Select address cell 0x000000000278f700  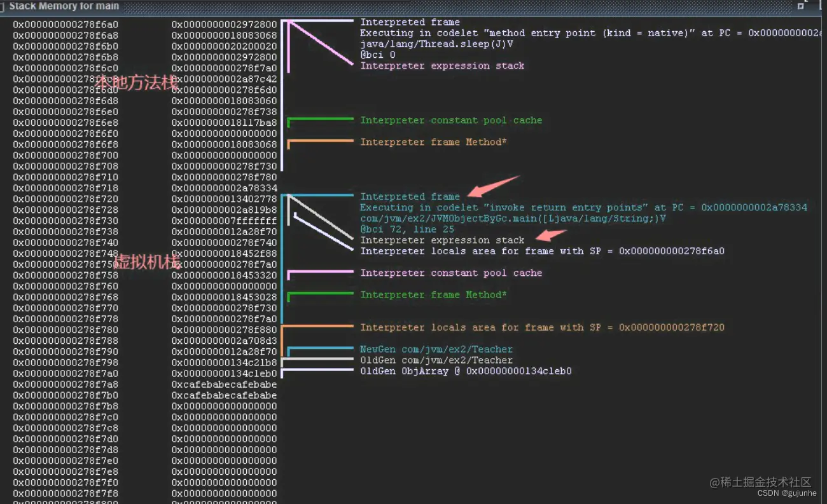(66, 156)
